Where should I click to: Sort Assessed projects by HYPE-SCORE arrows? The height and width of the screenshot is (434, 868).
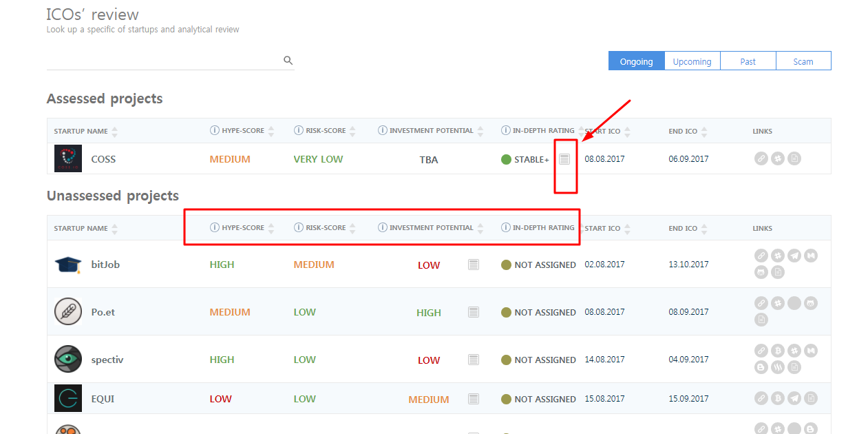pos(271,131)
